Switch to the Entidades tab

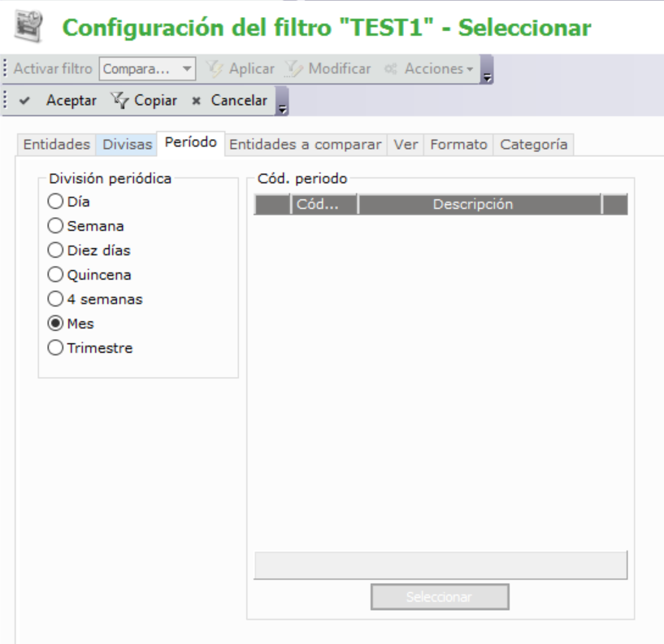pyautogui.click(x=56, y=145)
